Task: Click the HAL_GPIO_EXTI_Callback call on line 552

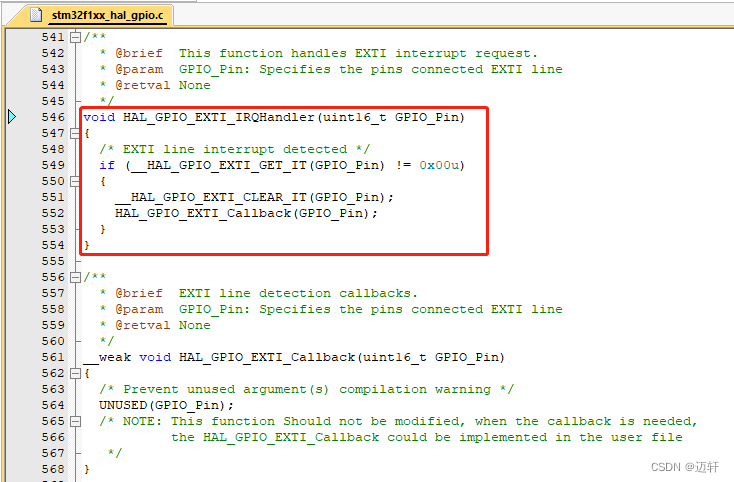Action: [203, 213]
